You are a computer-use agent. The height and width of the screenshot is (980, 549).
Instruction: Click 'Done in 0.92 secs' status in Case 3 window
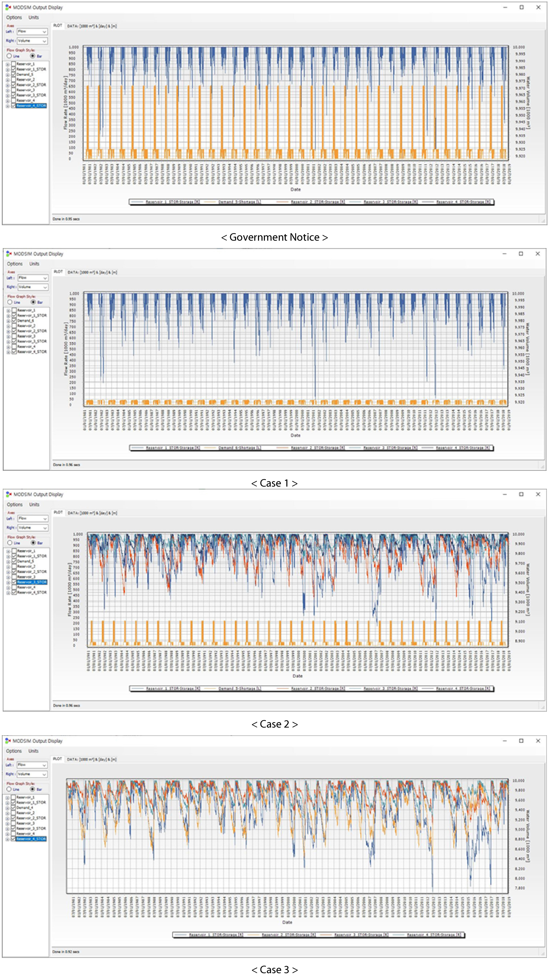(66, 952)
